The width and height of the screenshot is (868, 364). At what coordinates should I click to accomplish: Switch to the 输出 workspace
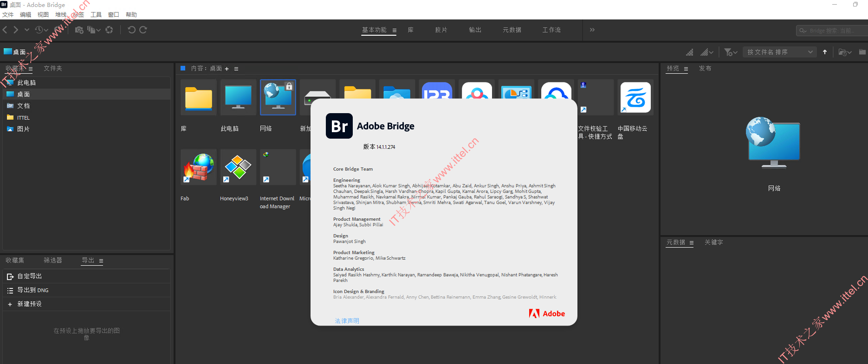pos(475,30)
